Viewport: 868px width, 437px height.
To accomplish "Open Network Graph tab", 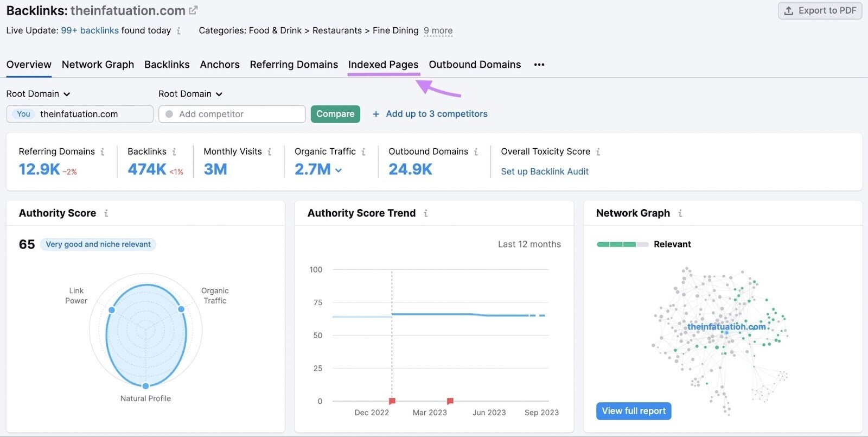I will click(x=98, y=65).
